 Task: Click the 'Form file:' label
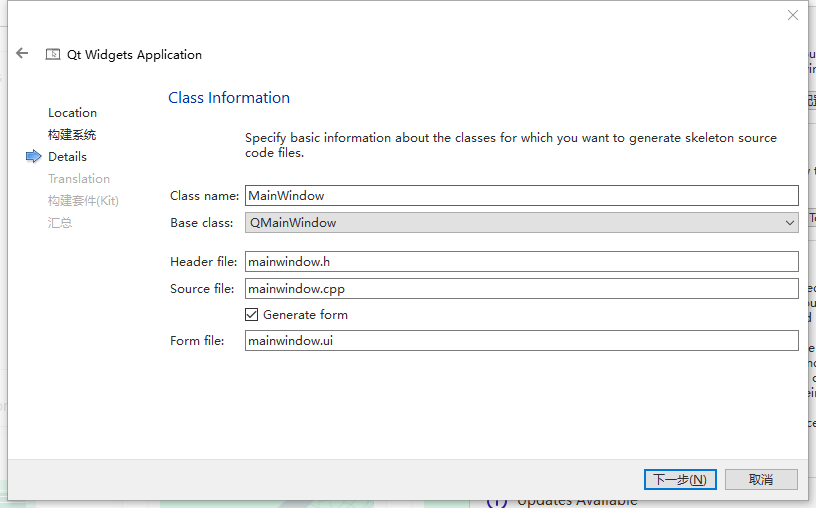tap(197, 340)
